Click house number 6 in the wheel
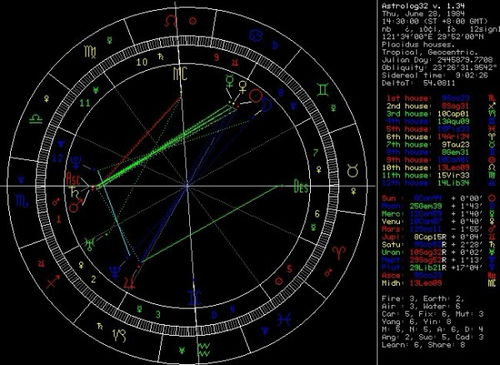This screenshot has width=500, height=365. 317,214
